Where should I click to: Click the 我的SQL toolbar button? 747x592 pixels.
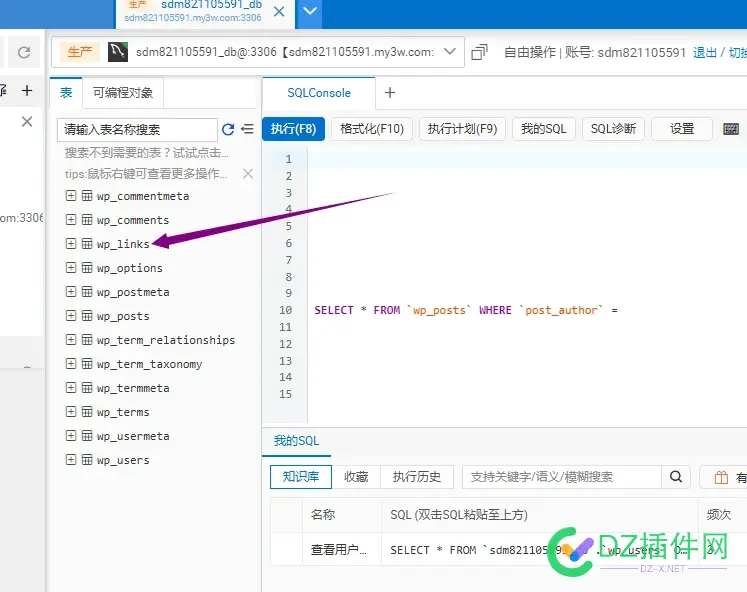pyautogui.click(x=544, y=129)
